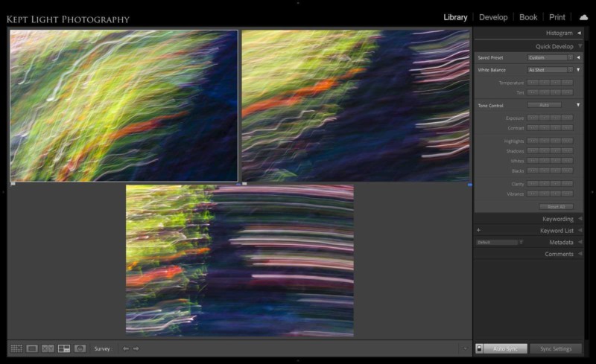This screenshot has height=364, width=596.
Task: Open Compare view (XY icon)
Action: click(x=48, y=348)
